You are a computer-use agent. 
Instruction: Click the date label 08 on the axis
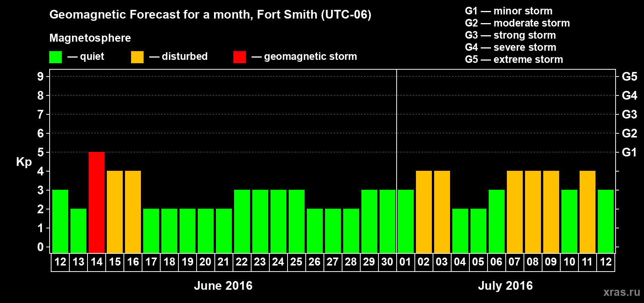(x=533, y=262)
